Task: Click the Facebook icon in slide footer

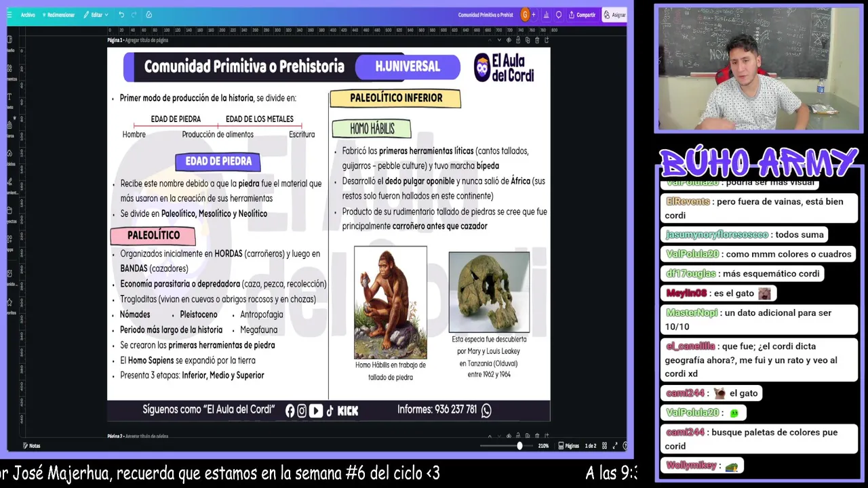Action: 290,410
